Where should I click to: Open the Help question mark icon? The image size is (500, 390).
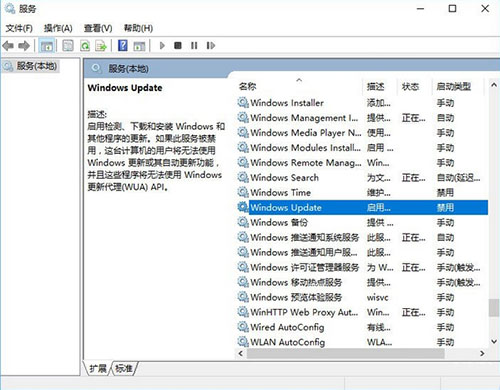(123, 45)
